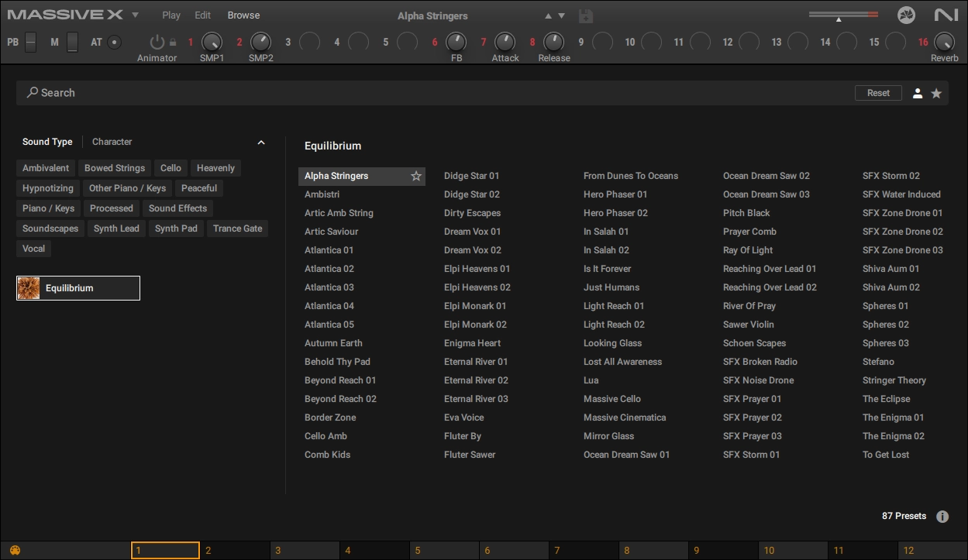Load previous preset with the up arrow
Screen dimensions: 968x560
tap(548, 15)
